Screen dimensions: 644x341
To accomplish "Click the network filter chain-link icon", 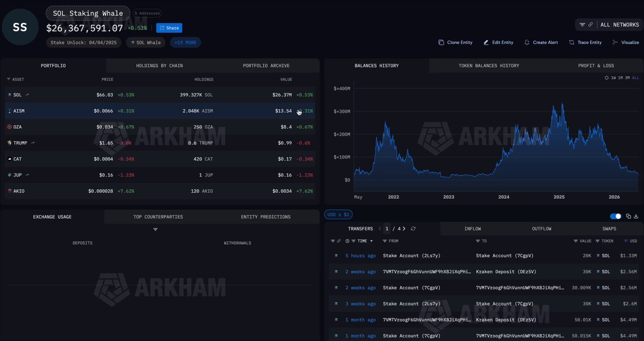I will point(590,25).
